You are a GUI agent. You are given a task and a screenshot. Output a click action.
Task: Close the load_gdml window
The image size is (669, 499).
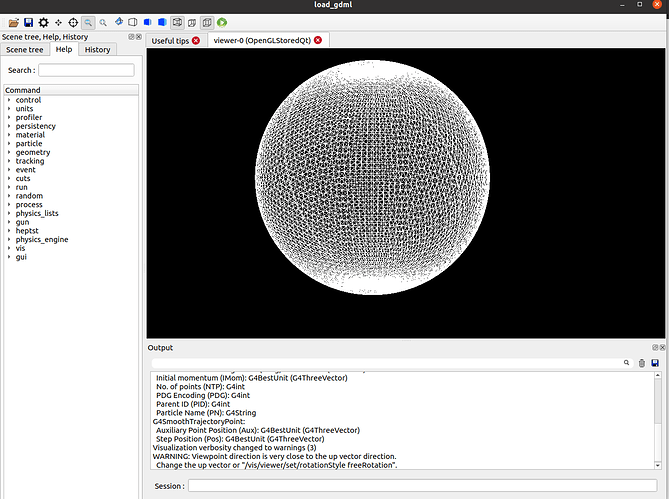point(657,4)
